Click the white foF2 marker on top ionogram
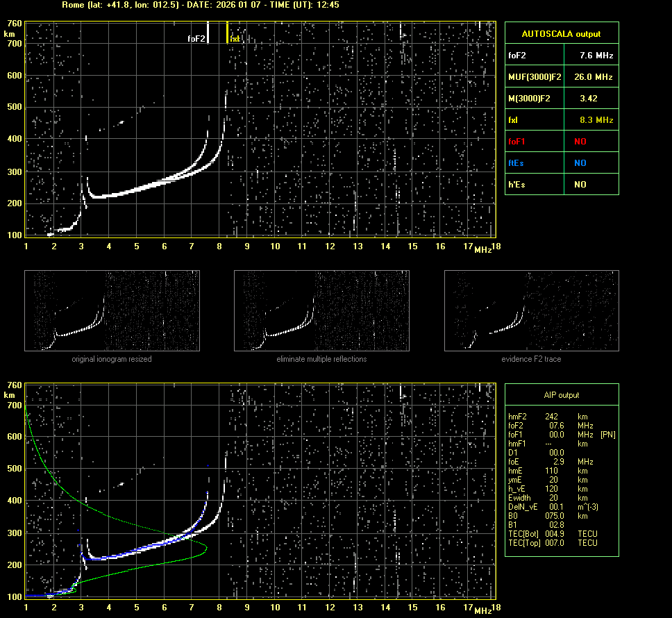 208,33
